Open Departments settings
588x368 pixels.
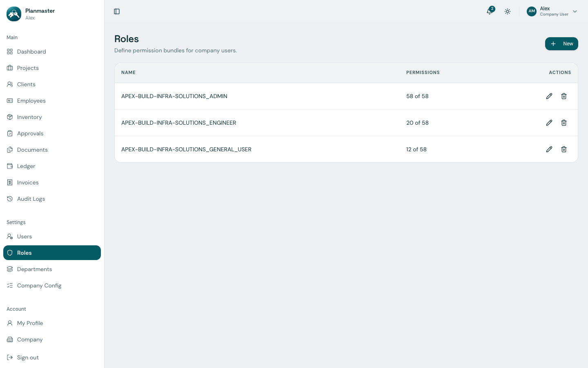52,269
